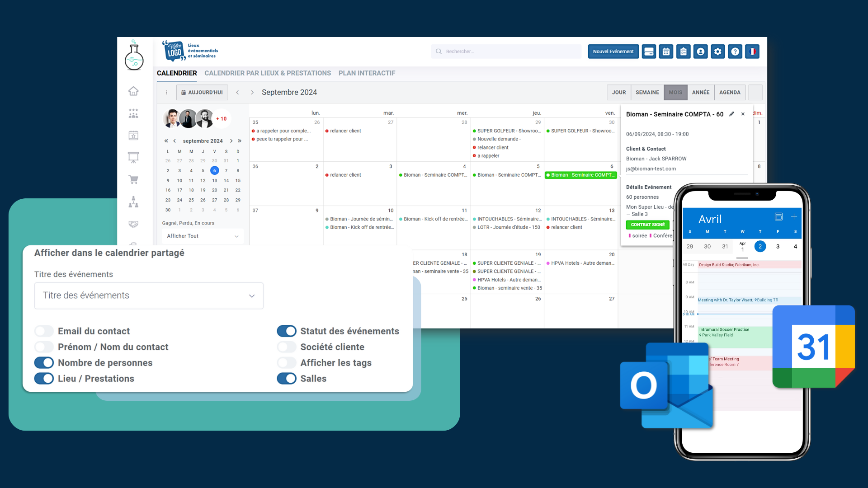This screenshot has height=488, width=868.
Task: Switch to 'PLAN INTERACTIF' tab
Action: (x=367, y=73)
